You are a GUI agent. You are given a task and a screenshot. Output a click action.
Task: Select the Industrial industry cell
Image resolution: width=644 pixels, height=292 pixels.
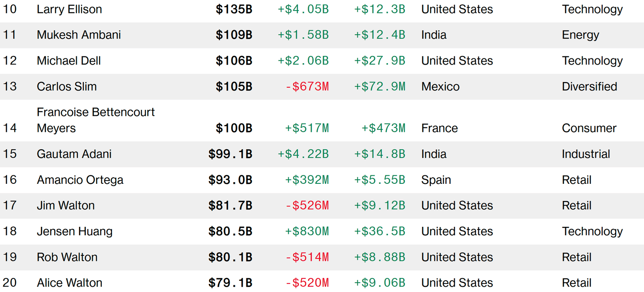[x=586, y=154]
